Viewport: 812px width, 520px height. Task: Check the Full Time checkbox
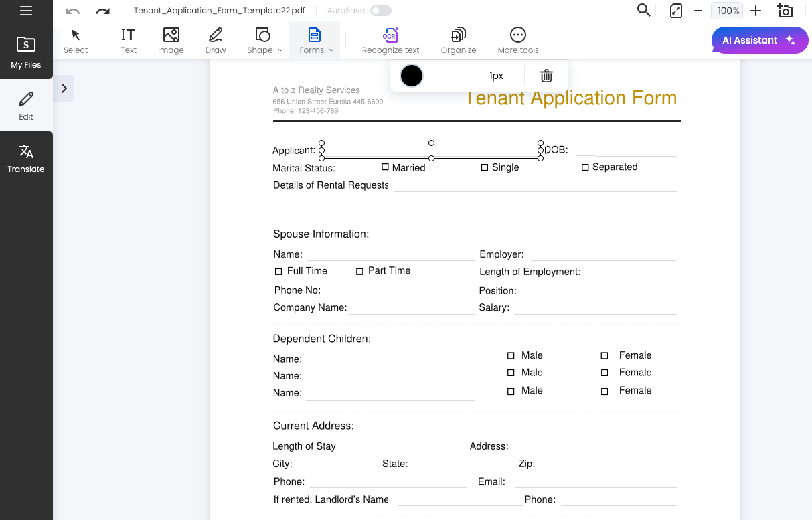click(x=278, y=271)
